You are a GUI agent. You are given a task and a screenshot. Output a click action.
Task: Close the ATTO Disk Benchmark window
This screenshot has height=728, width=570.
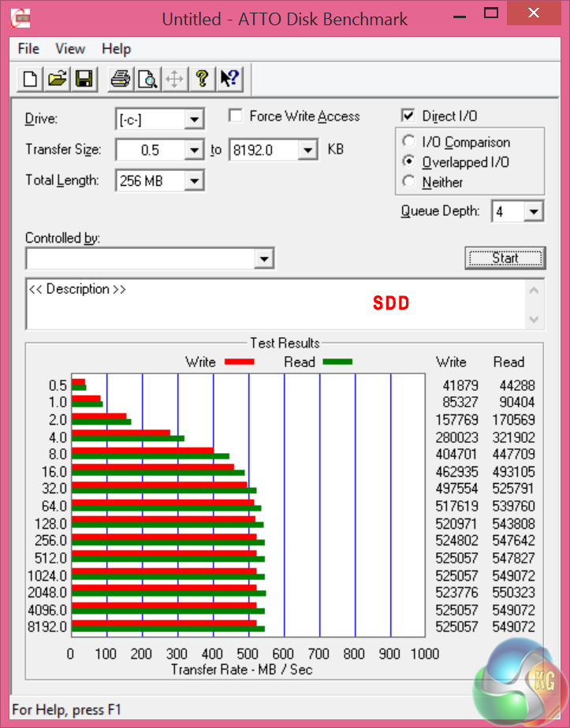coord(534,13)
